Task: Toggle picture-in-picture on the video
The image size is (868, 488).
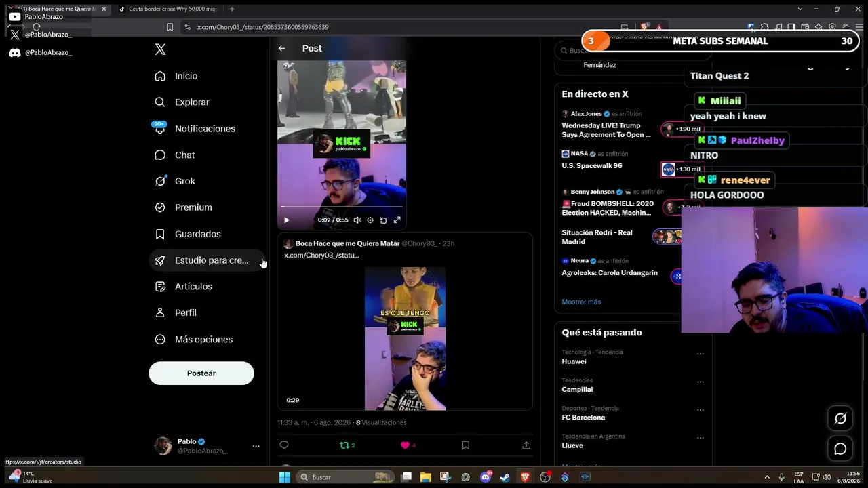Action: point(383,220)
